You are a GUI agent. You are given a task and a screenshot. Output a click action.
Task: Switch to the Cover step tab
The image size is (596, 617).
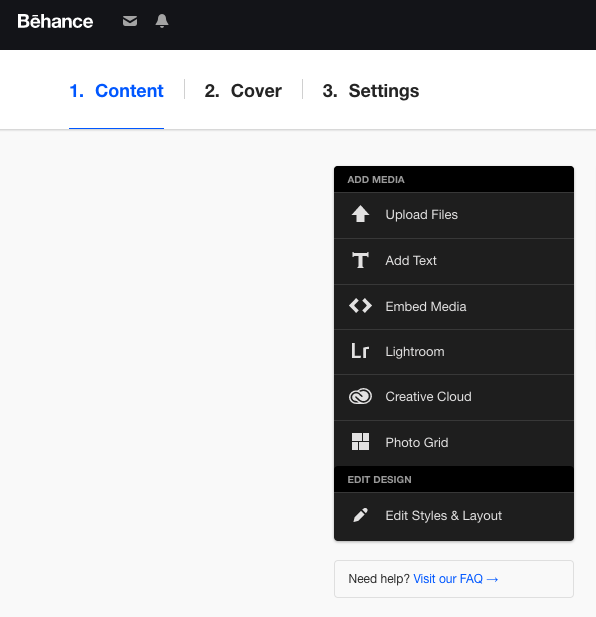(243, 91)
